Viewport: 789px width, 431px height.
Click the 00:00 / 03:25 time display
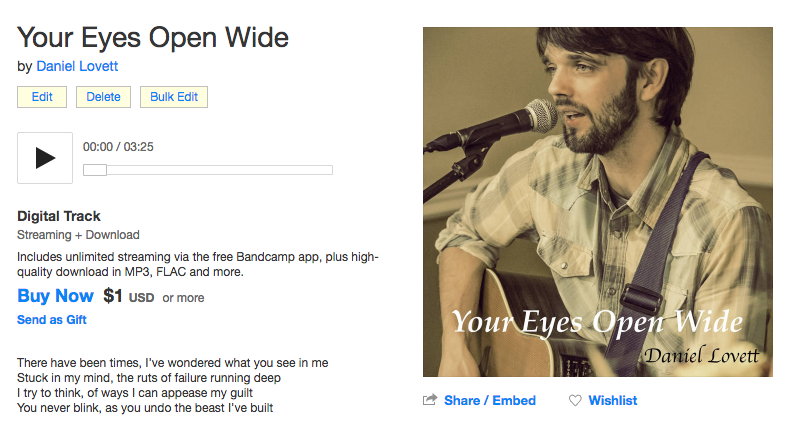point(118,147)
